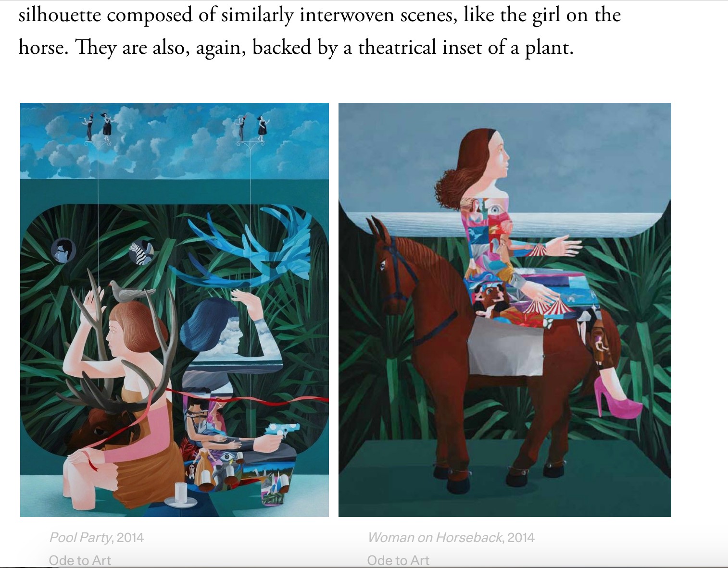
Task: Click the trumpet-playing figures on upper-left clouds
Action: pyautogui.click(x=97, y=126)
